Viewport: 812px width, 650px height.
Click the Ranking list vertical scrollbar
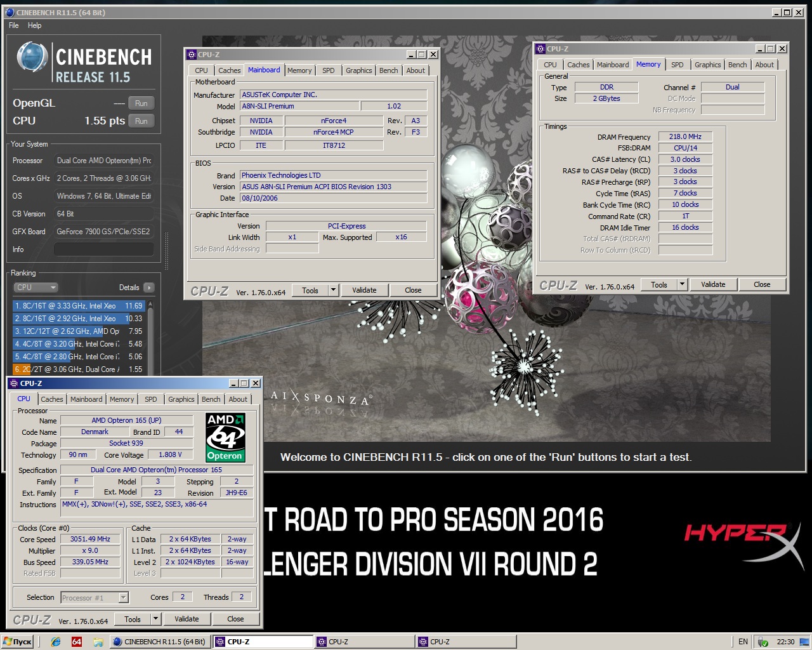click(x=150, y=337)
